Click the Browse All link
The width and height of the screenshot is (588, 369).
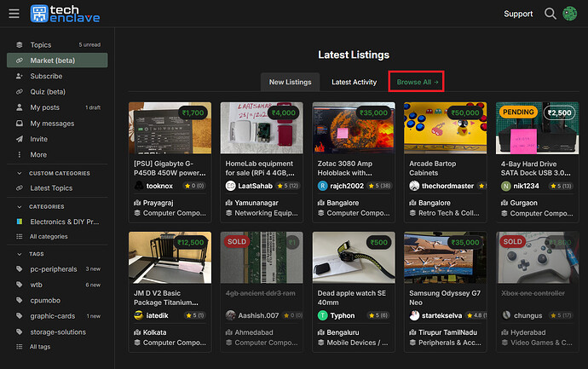click(415, 82)
